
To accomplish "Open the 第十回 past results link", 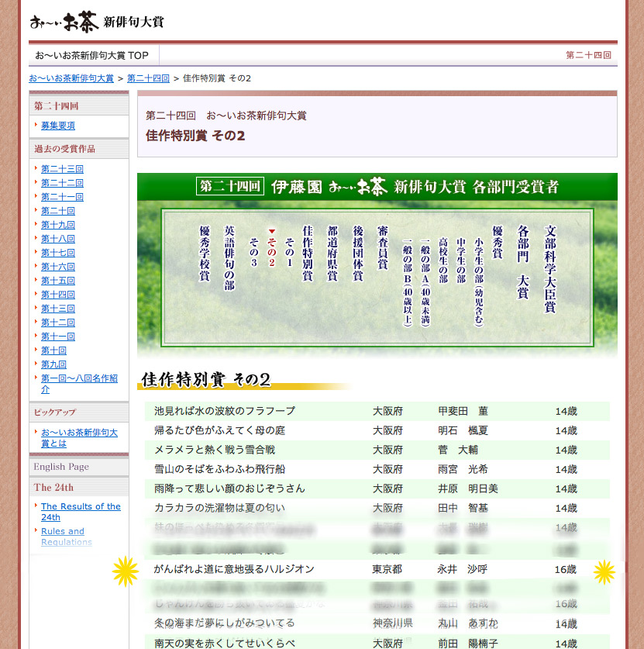I will [x=53, y=350].
